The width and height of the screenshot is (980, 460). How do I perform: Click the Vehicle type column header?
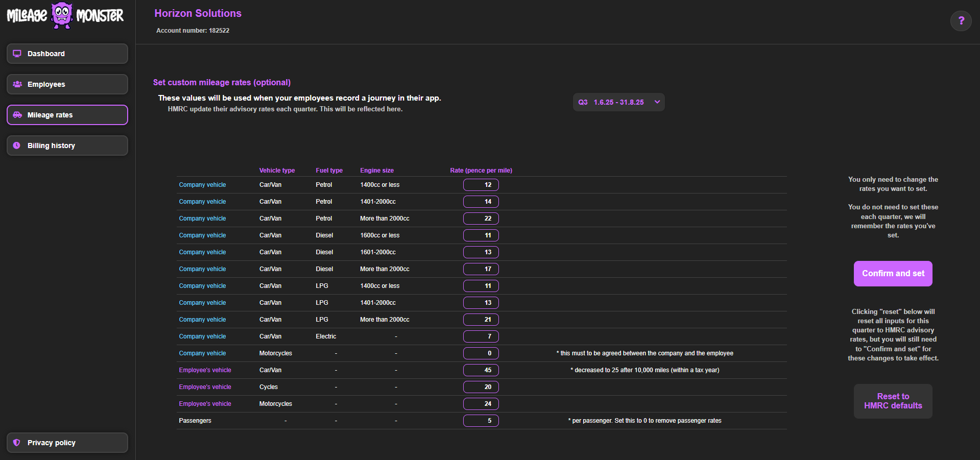tap(277, 171)
